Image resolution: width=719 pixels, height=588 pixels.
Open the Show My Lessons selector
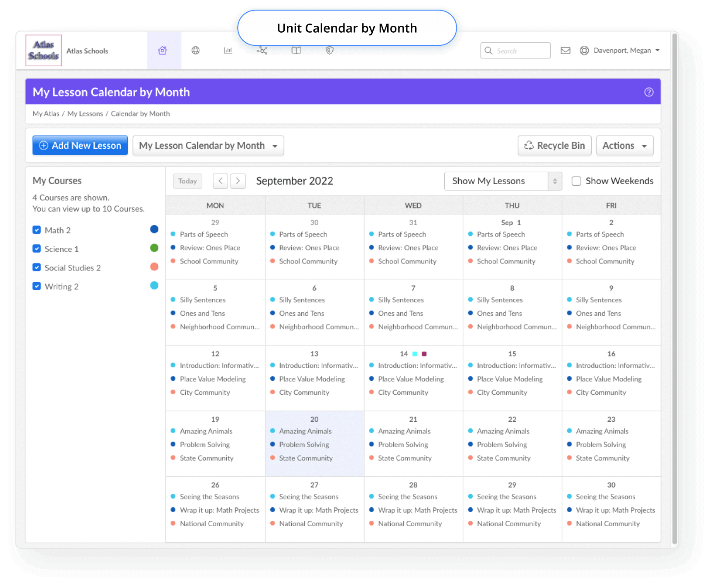click(502, 181)
